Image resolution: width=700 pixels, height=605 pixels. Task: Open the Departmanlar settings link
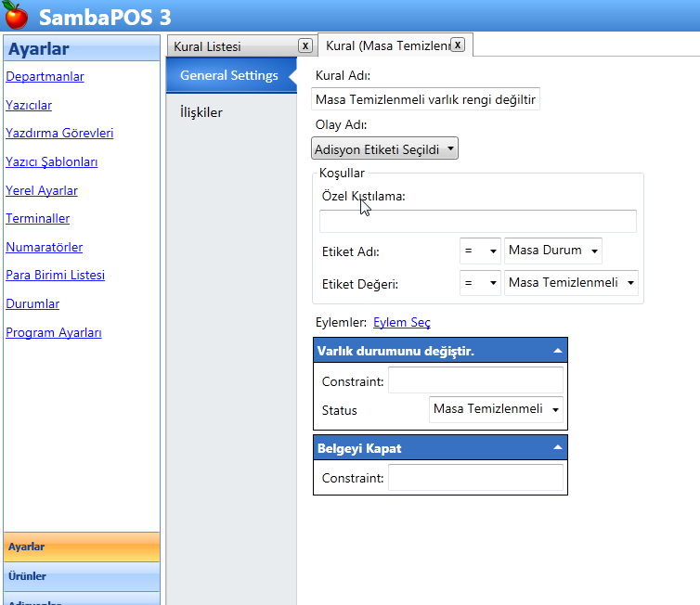(x=45, y=76)
